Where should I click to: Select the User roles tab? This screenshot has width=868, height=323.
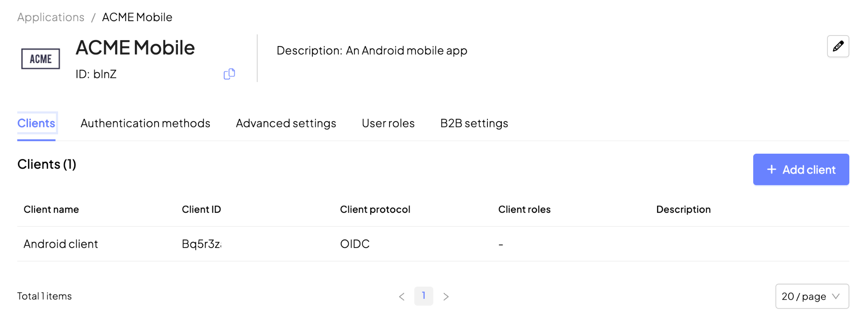point(388,123)
